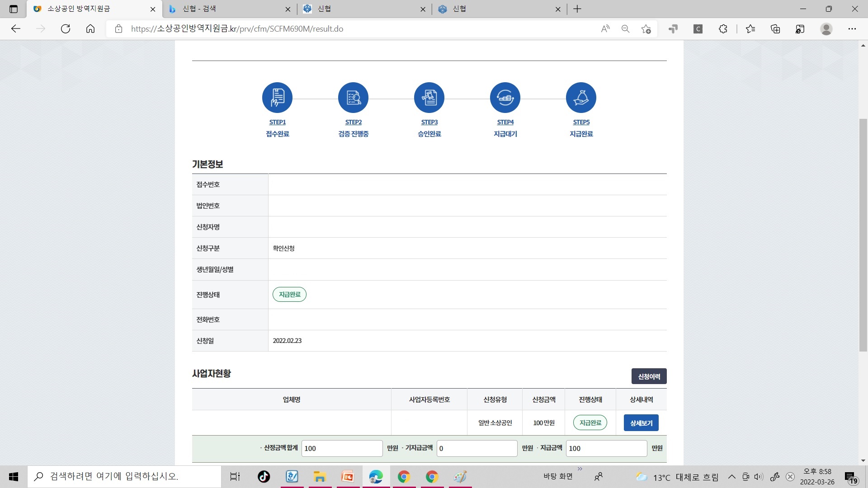Click the 기지급금액 input field
This screenshot has width=868, height=488.
pyautogui.click(x=476, y=448)
